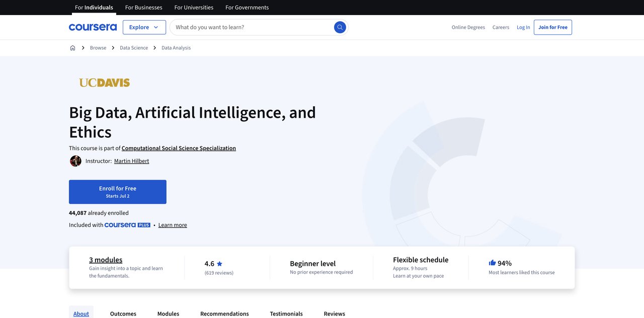Viewport: 644px width, 318px height.
Task: Open the Online Degrees link
Action: click(468, 27)
